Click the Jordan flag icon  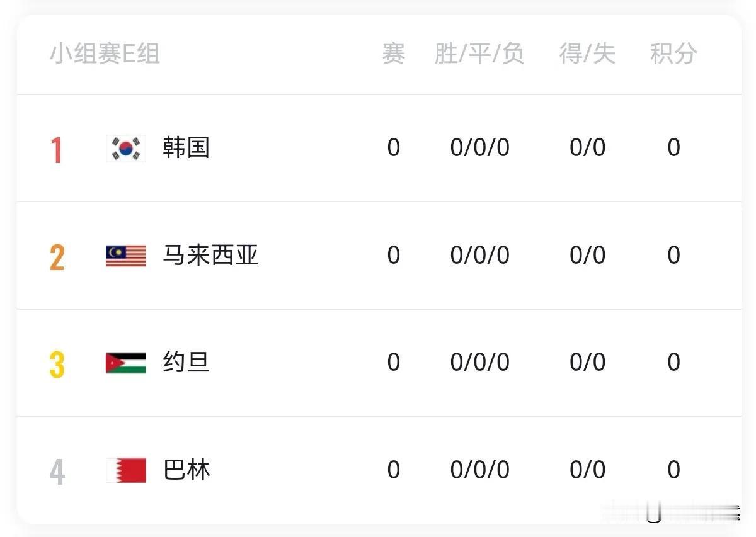(x=126, y=363)
